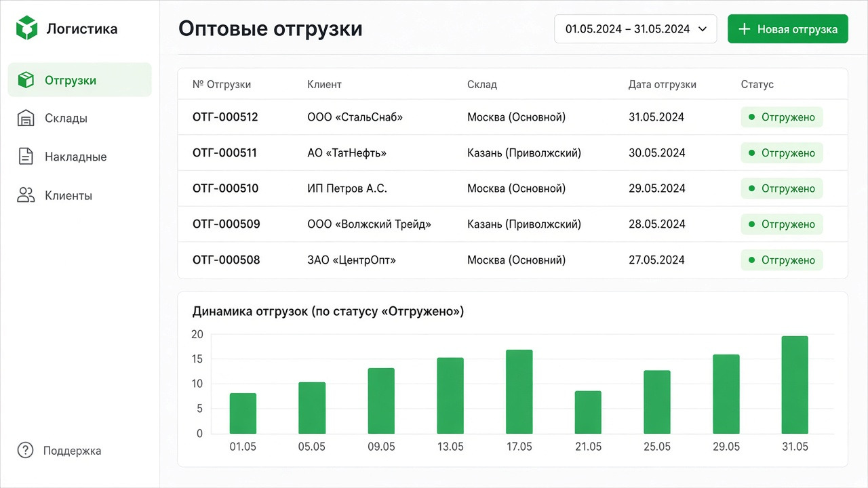This screenshot has height=488, width=868.
Task: Click Москва (Основний) in row ОТГ-000508
Action: [x=516, y=260]
